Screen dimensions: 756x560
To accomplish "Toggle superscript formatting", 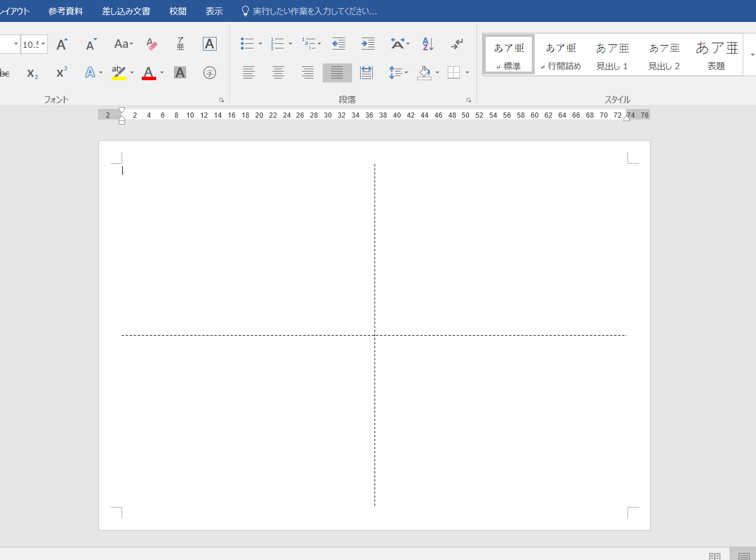I will coord(62,73).
